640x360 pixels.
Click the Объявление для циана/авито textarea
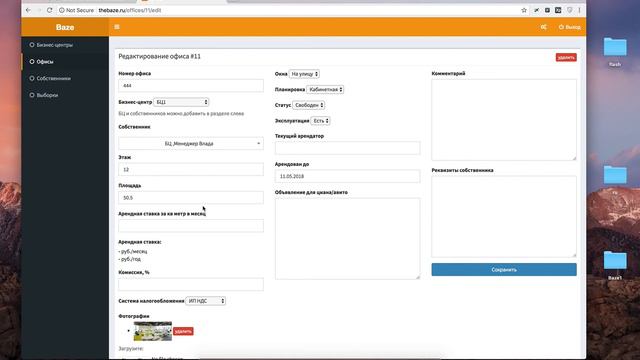point(347,239)
